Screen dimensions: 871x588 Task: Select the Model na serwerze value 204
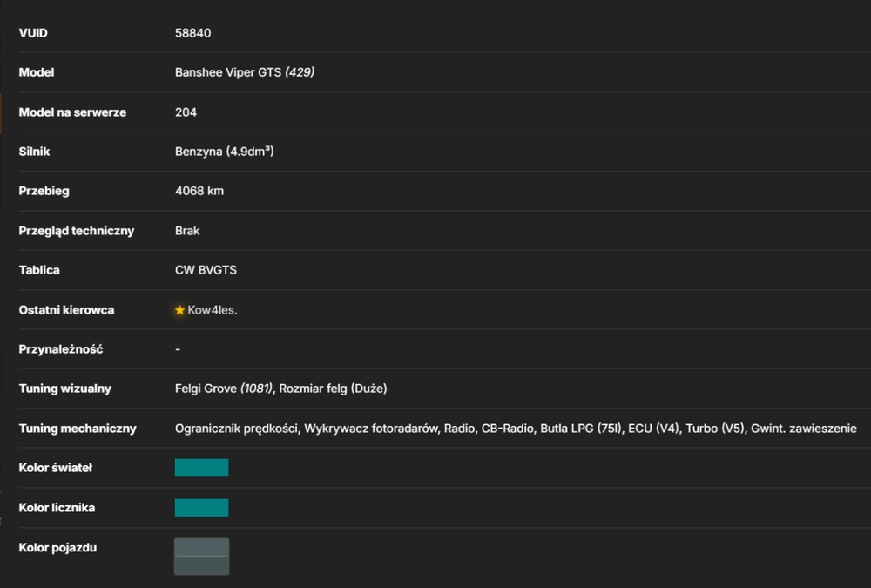click(x=186, y=112)
